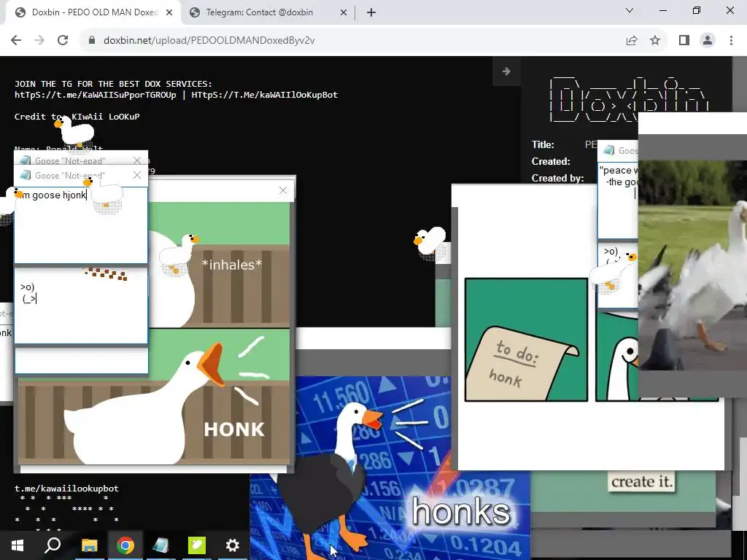This screenshot has height=560, width=747.
Task: Click the address bar showing doxbin.net
Action: pyautogui.click(x=352, y=41)
